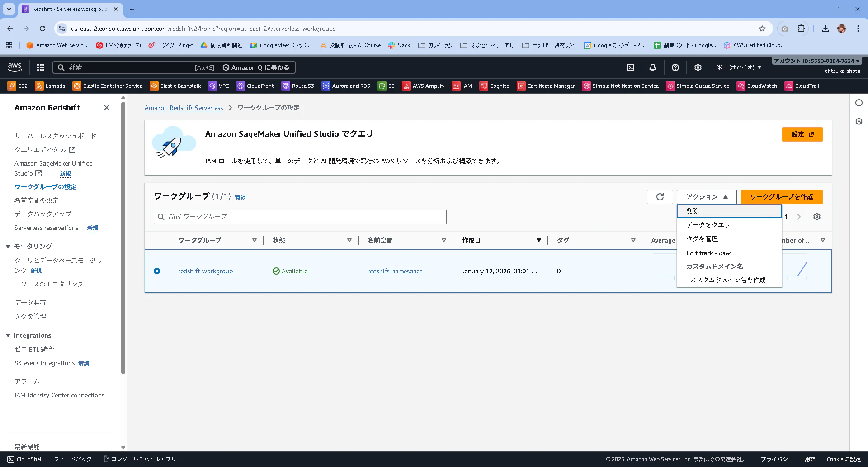
Task: Select the redshift-workgroup radio button
Action: click(157, 271)
